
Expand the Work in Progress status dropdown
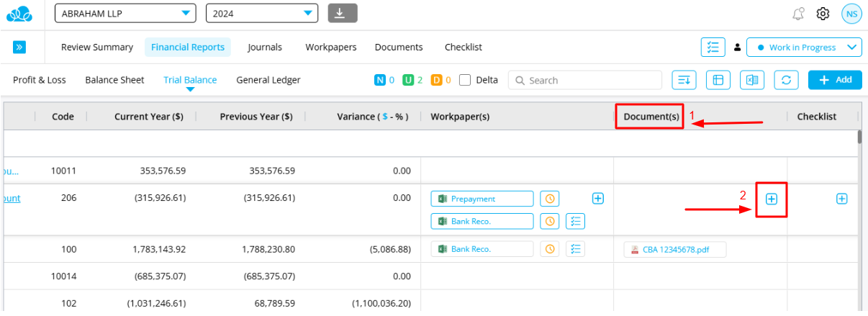[x=804, y=48]
